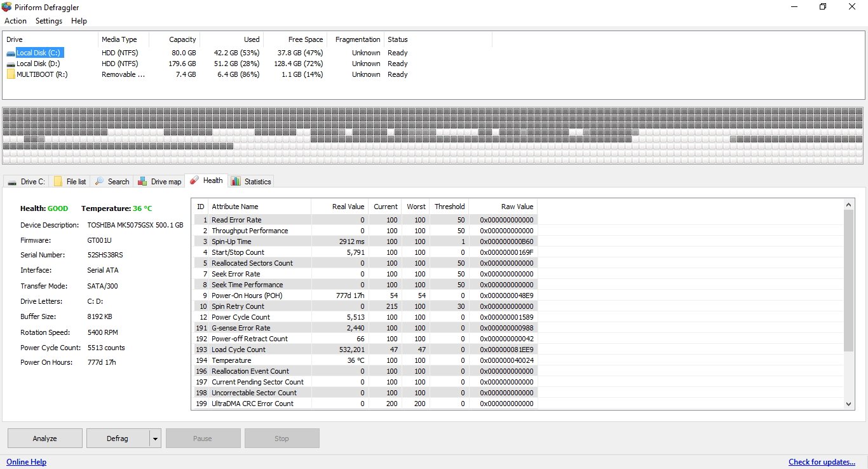This screenshot has width=868, height=469.
Task: Switch to the Drive C: tab
Action: coord(26,182)
